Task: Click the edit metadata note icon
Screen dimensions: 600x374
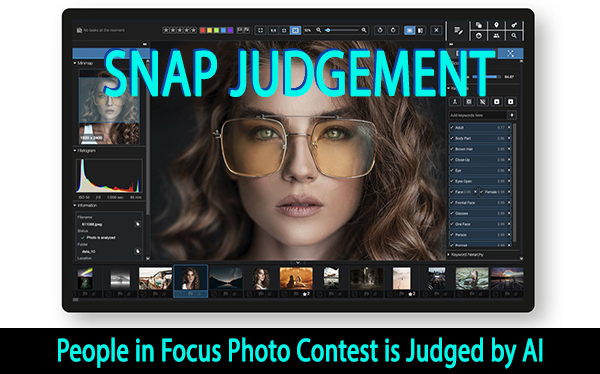Action: coord(458,30)
